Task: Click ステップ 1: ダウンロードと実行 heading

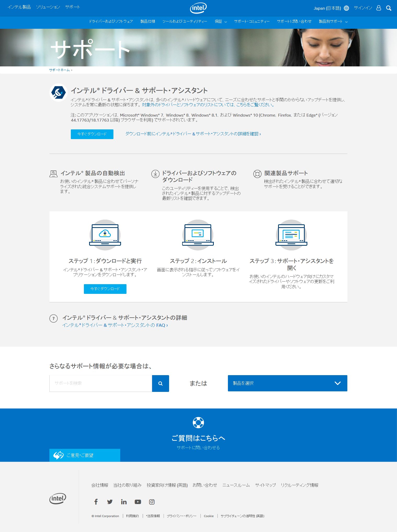Action: [105, 261]
